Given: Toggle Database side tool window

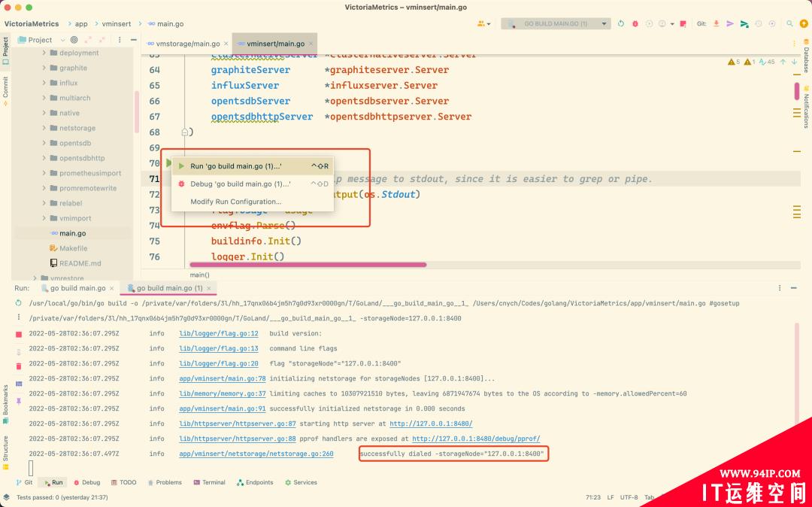Looking at the screenshot, I should coord(806,56).
